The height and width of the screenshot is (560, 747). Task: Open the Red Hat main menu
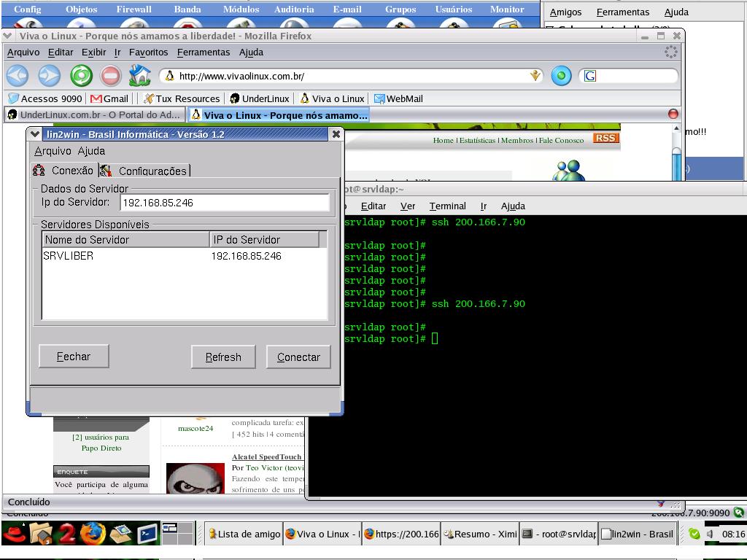pyautogui.click(x=14, y=533)
